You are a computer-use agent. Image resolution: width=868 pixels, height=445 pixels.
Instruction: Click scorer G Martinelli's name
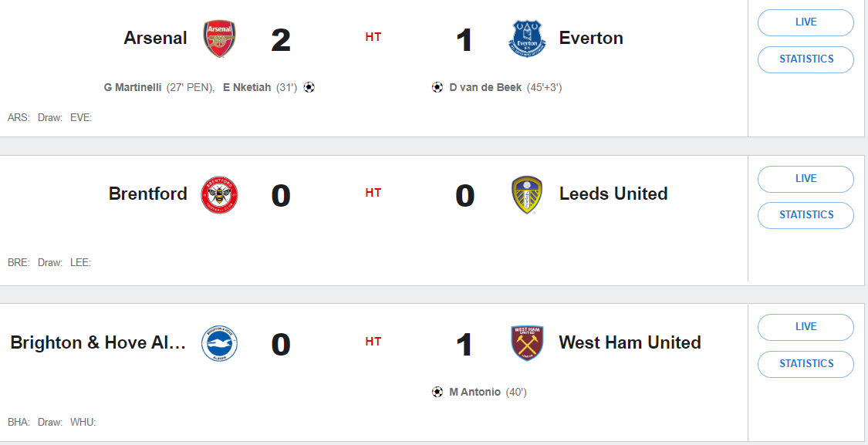133,88
